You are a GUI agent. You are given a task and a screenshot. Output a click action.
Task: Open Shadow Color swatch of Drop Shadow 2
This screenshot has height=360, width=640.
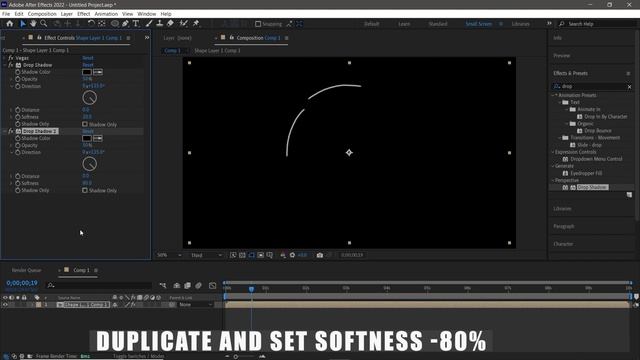pos(87,138)
